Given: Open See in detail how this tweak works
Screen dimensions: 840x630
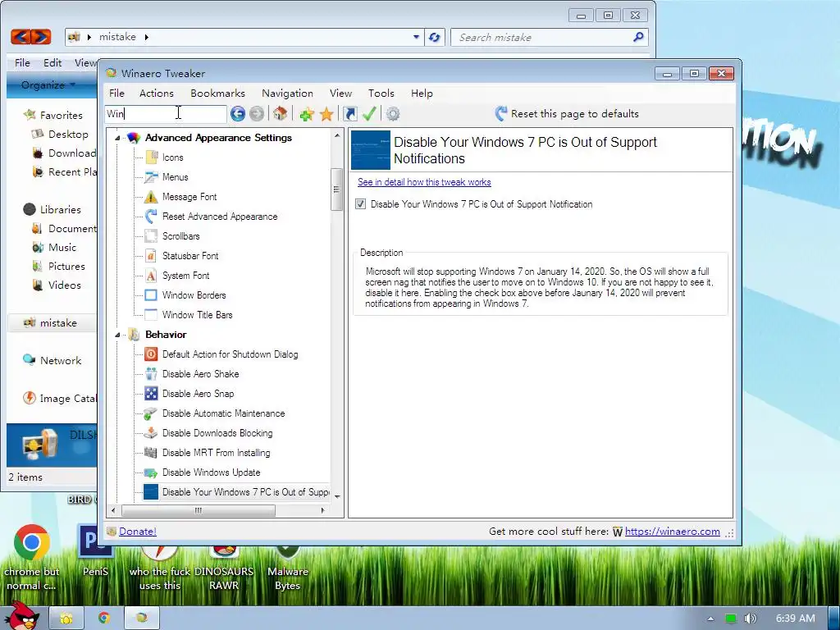Looking at the screenshot, I should 424,182.
